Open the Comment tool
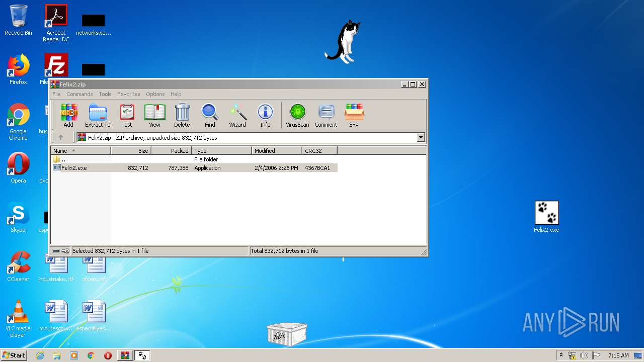Screen dimensions: 644x362 [x=326, y=115]
